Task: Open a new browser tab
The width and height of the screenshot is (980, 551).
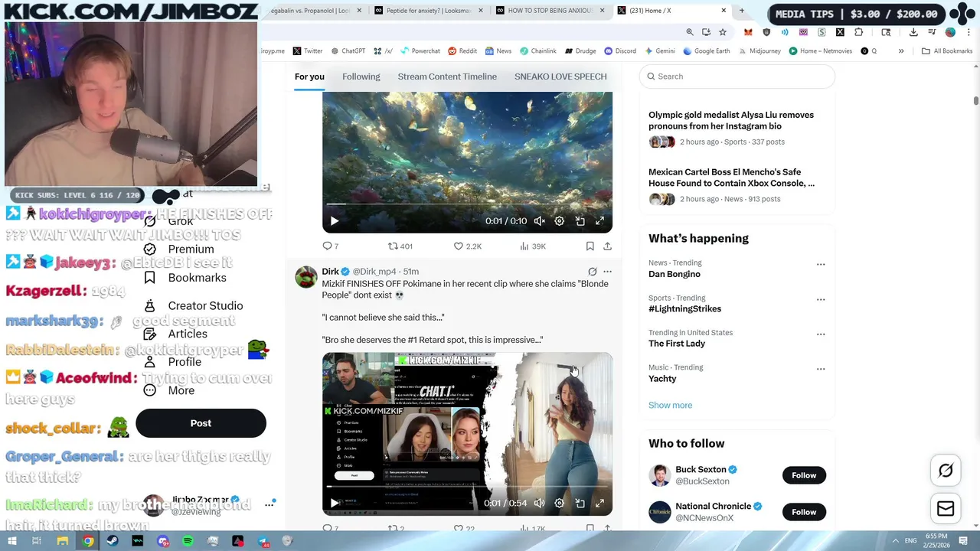Action: [x=741, y=11]
